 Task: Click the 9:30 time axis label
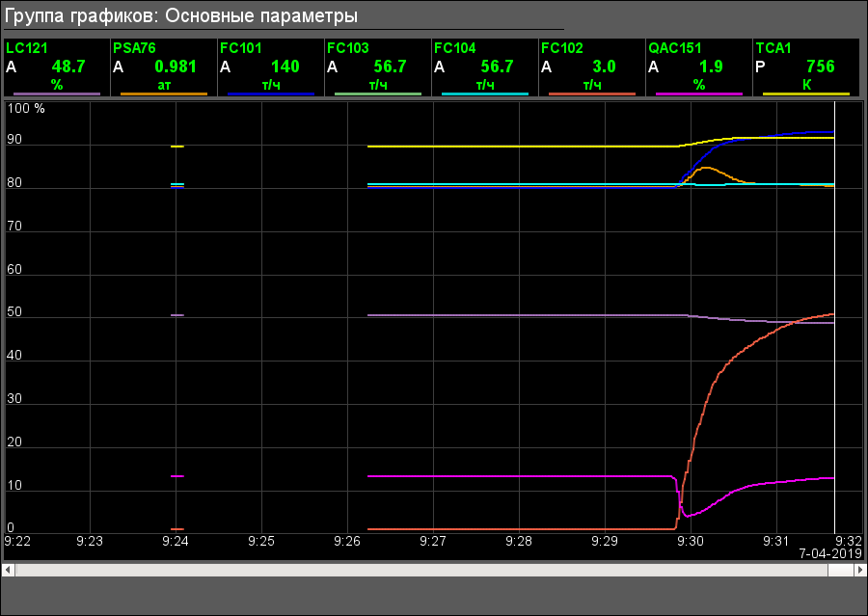point(691,541)
